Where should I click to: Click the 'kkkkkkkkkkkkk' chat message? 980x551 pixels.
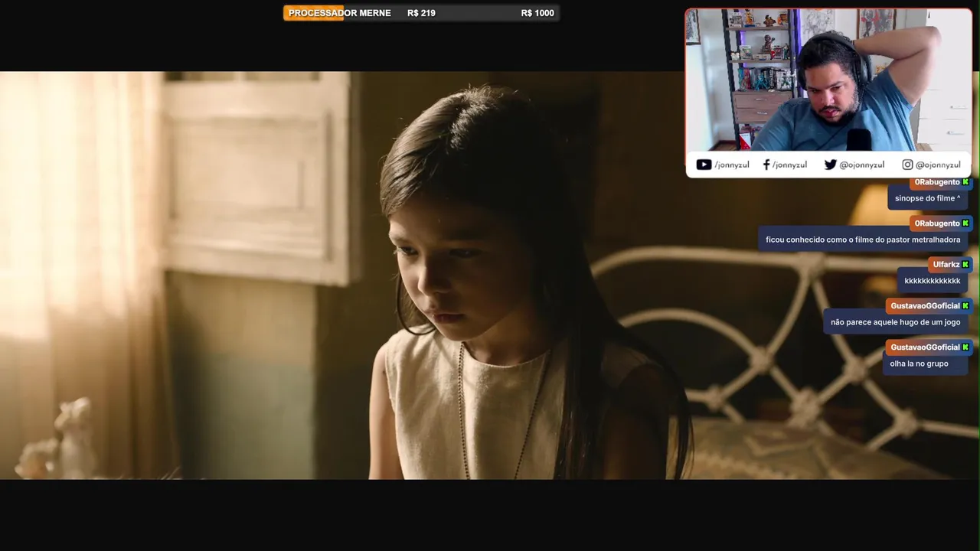pyautogui.click(x=933, y=281)
